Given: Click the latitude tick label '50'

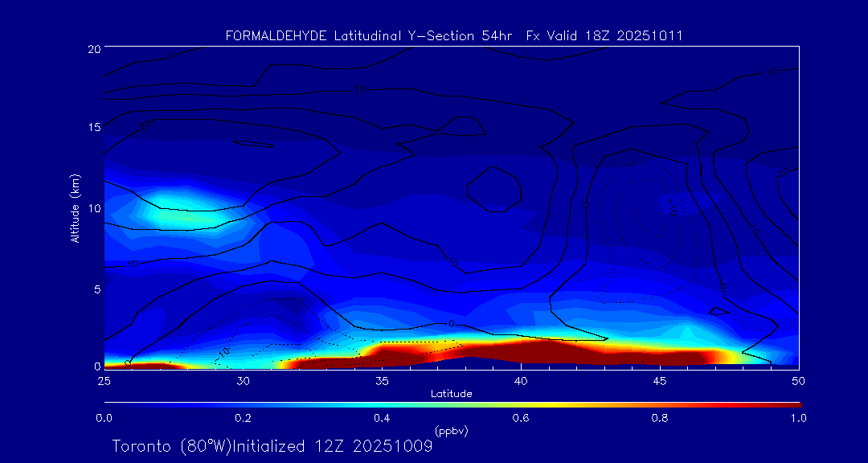Looking at the screenshot, I should pyautogui.click(x=799, y=380).
